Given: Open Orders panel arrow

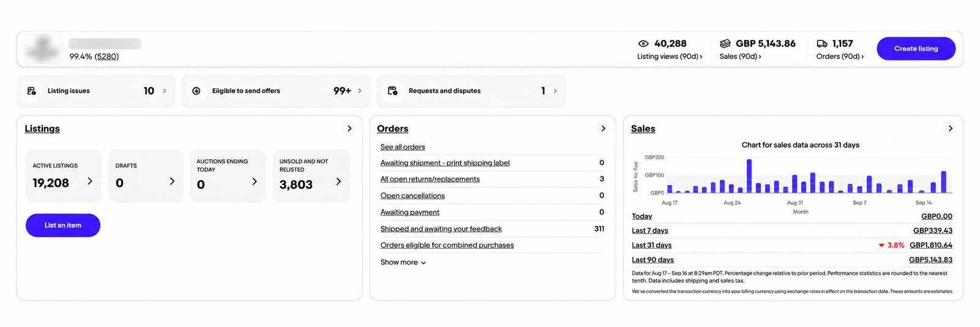Looking at the screenshot, I should point(603,129).
